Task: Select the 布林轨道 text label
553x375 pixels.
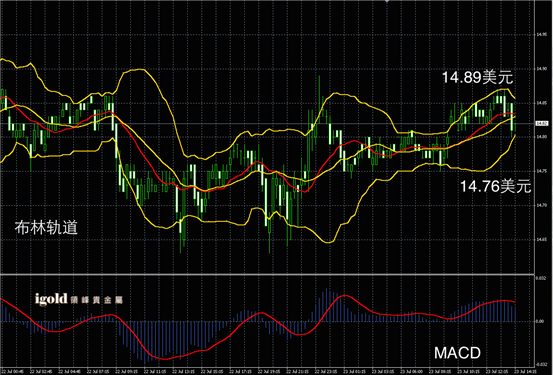Action: point(46,228)
